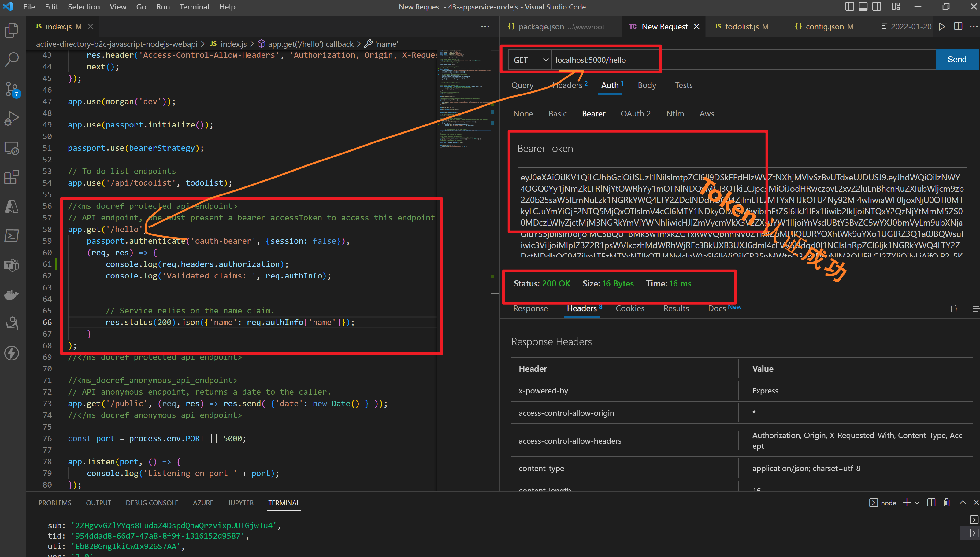Open the Docs New response tab

(724, 308)
